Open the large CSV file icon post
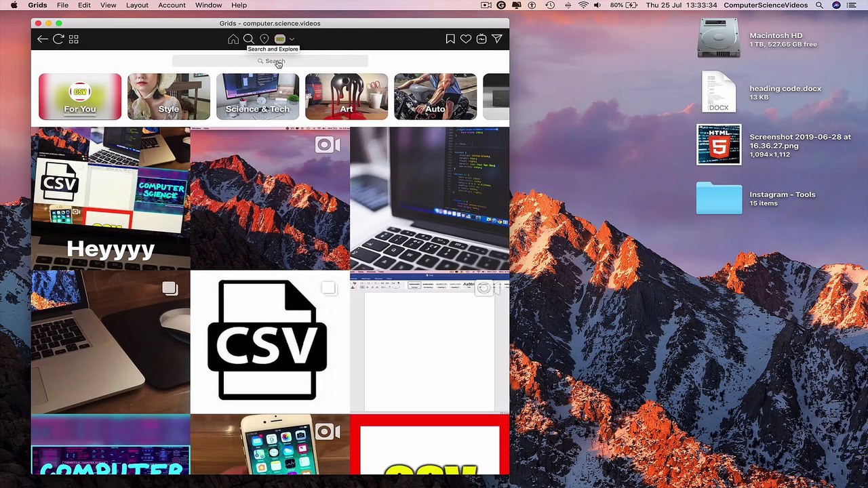The height and width of the screenshot is (488, 868). click(270, 342)
